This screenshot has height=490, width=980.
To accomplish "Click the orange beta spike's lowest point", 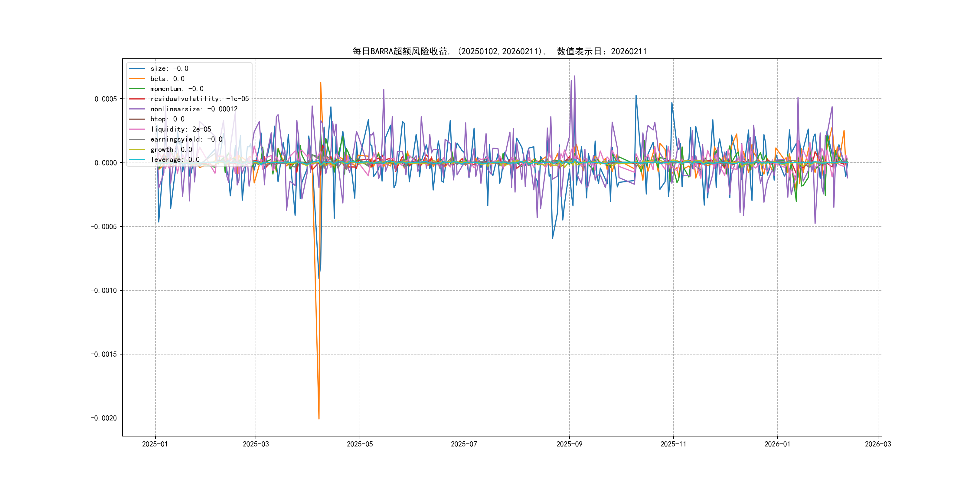I will 319,419.
